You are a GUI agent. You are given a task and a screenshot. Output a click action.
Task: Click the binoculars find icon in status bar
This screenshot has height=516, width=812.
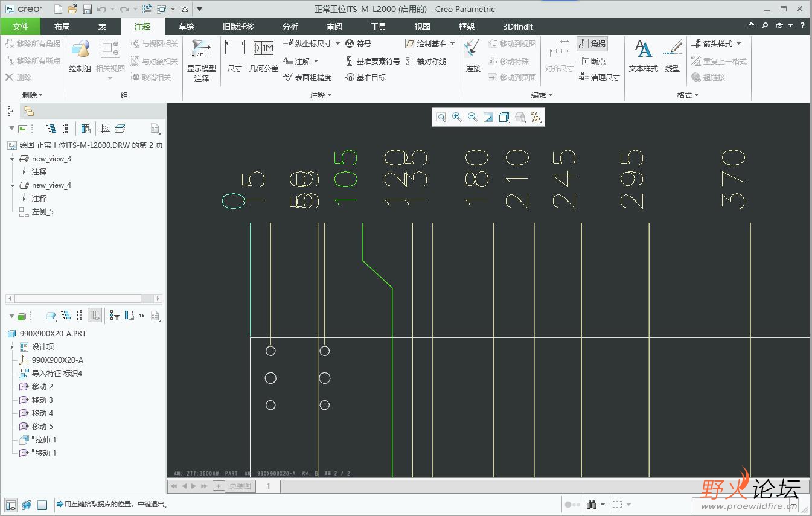coord(592,505)
